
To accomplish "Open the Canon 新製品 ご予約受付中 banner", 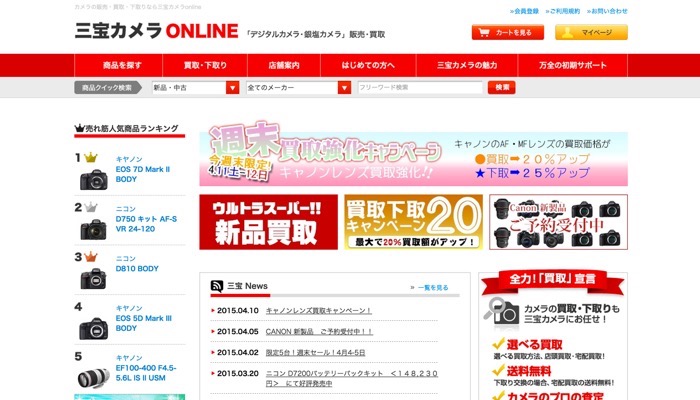I will [558, 222].
